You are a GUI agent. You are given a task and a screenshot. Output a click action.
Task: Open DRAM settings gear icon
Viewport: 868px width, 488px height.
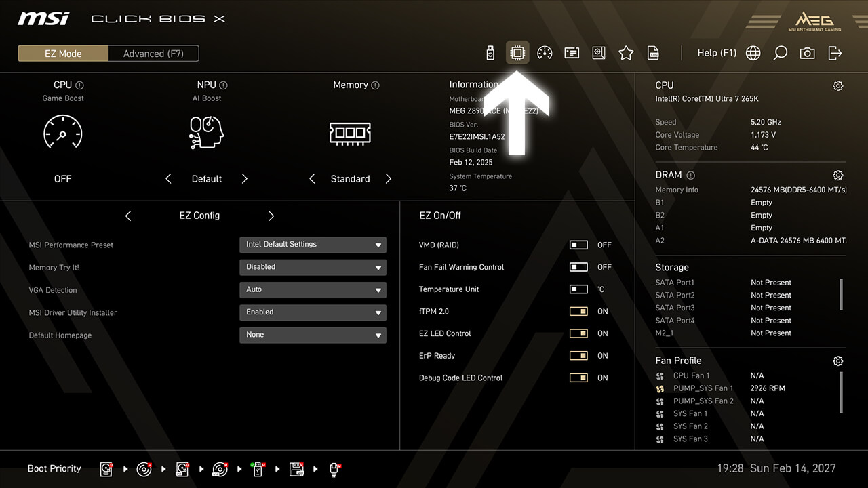(838, 175)
